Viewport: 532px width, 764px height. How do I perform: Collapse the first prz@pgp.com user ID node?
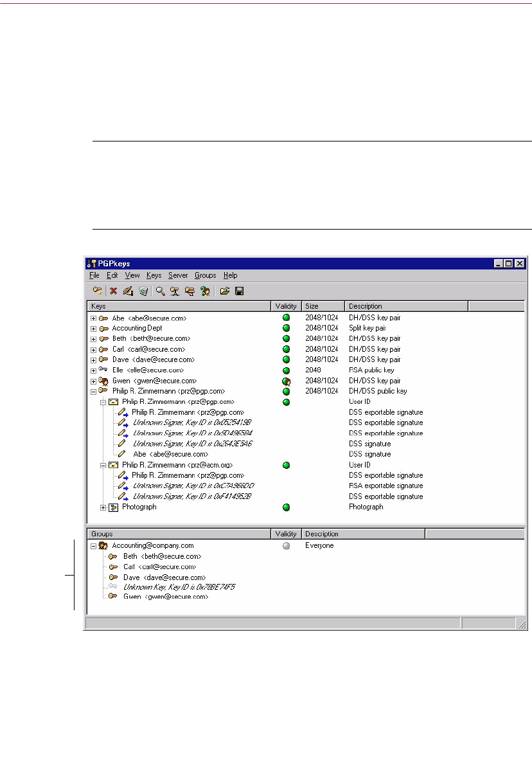point(103,403)
